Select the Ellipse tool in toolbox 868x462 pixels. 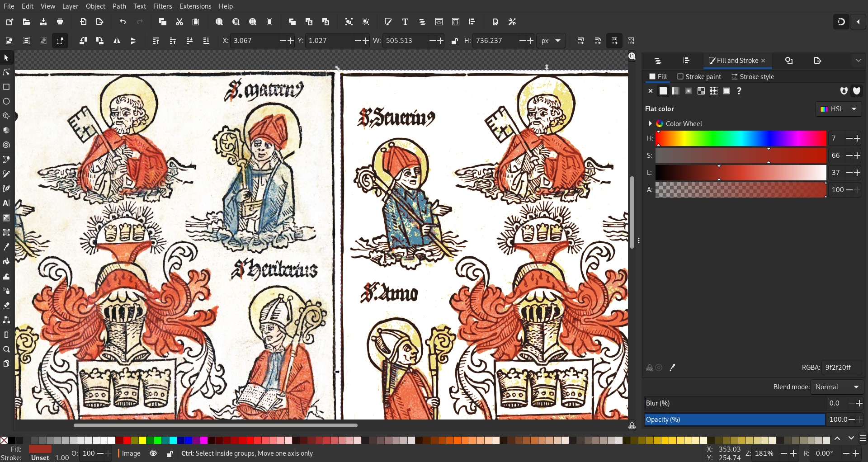coord(6,101)
